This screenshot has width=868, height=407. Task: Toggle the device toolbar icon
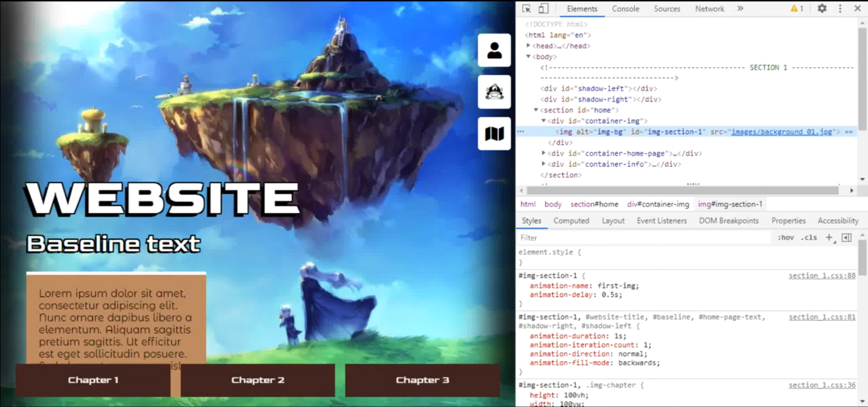click(543, 8)
